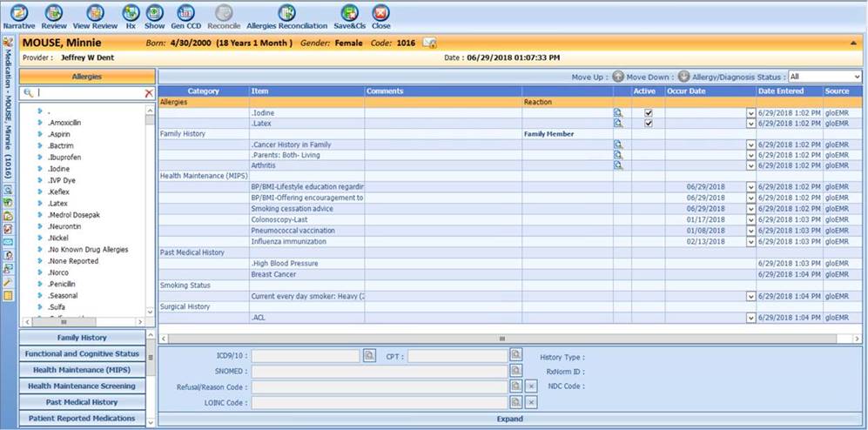Click the Move Up arrow icon
868x430 pixels.
tap(618, 77)
